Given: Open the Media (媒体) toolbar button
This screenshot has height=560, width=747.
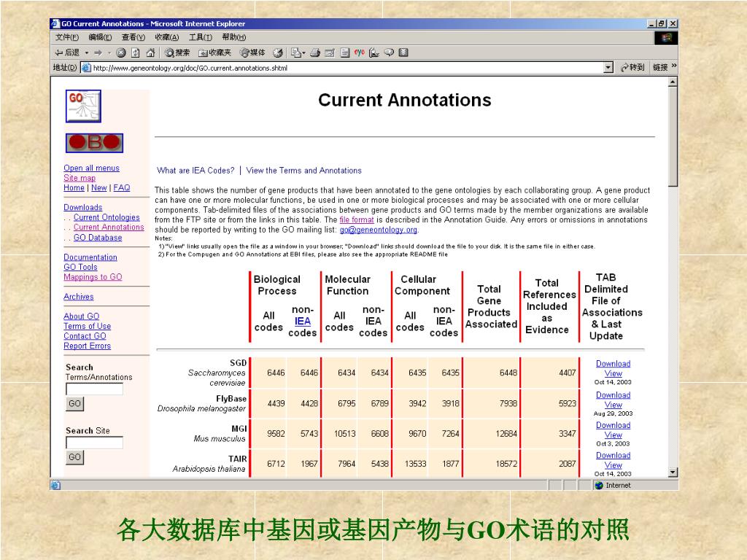Looking at the screenshot, I should (x=252, y=52).
